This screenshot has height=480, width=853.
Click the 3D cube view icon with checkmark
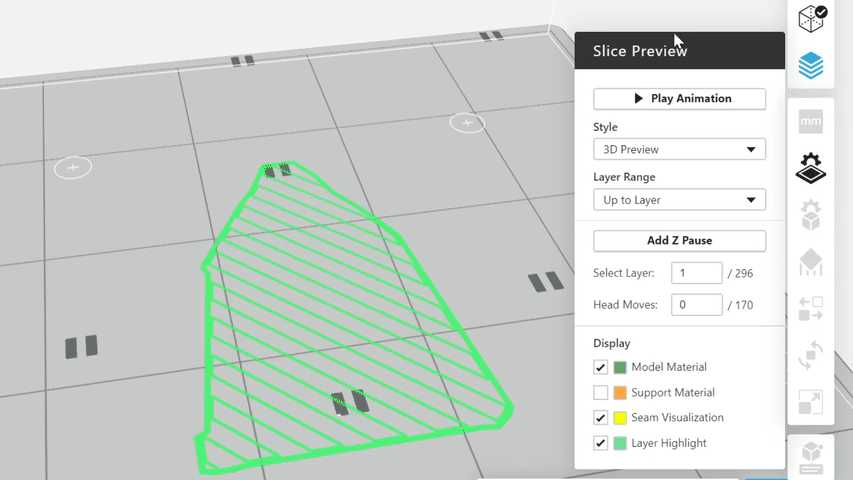(811, 18)
